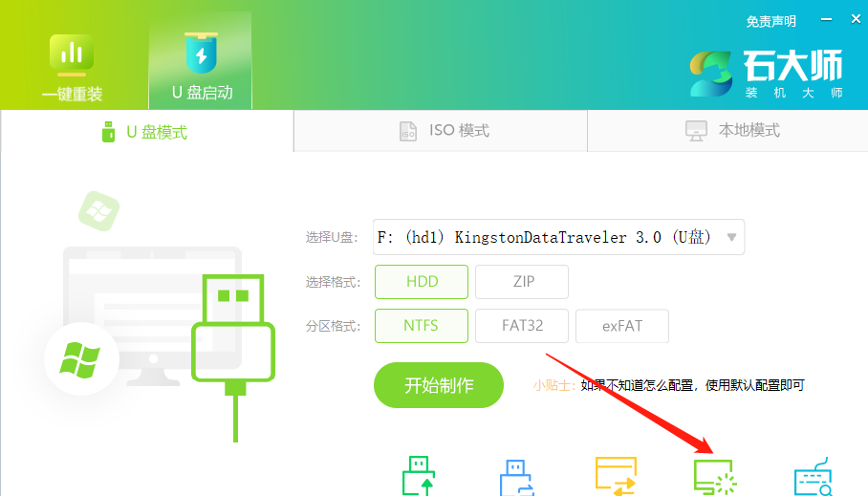Click the monitor icon beside 本地模式

pos(696,131)
